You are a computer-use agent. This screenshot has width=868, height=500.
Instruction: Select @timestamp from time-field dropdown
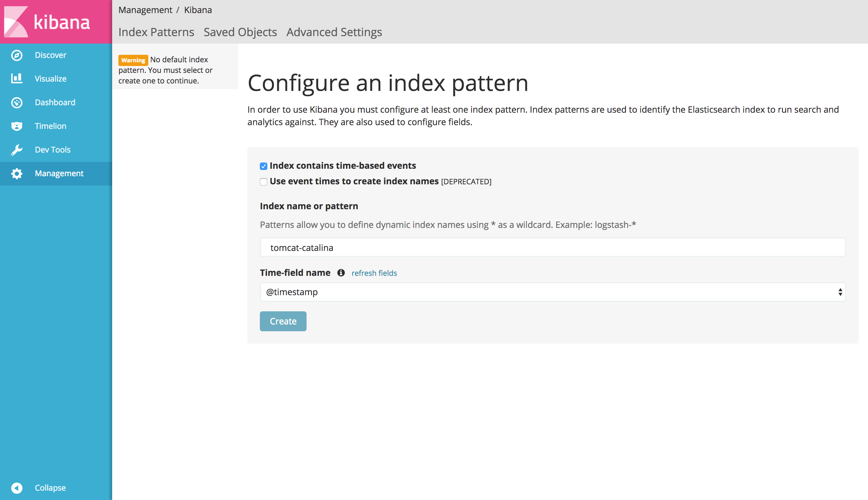(x=553, y=292)
